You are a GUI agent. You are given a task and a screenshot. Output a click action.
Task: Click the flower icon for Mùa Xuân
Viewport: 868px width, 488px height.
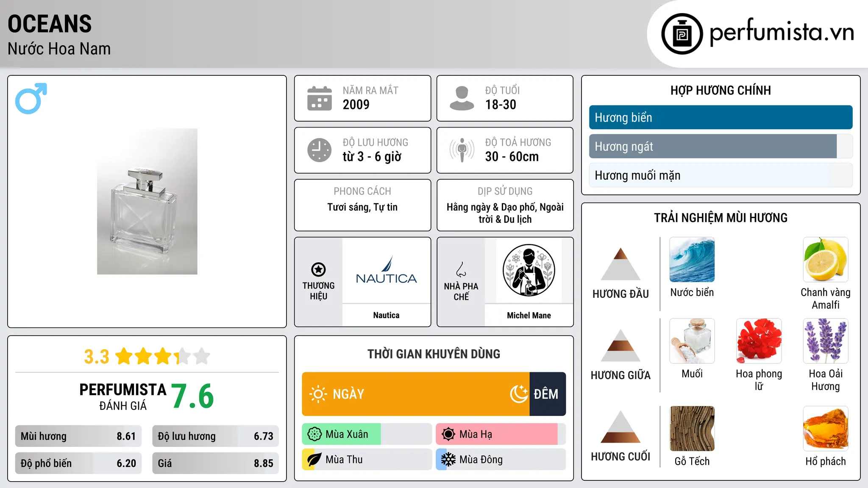click(x=314, y=434)
